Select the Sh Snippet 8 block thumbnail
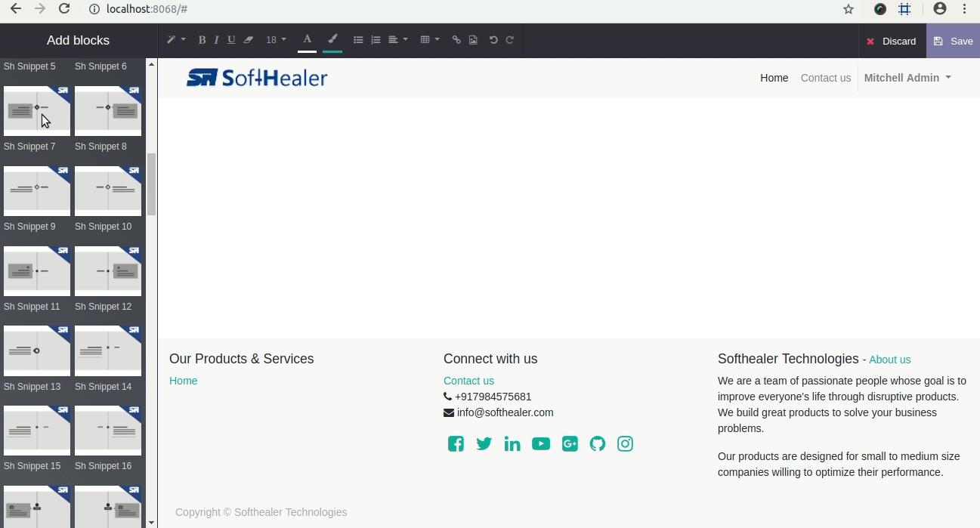 (108, 111)
